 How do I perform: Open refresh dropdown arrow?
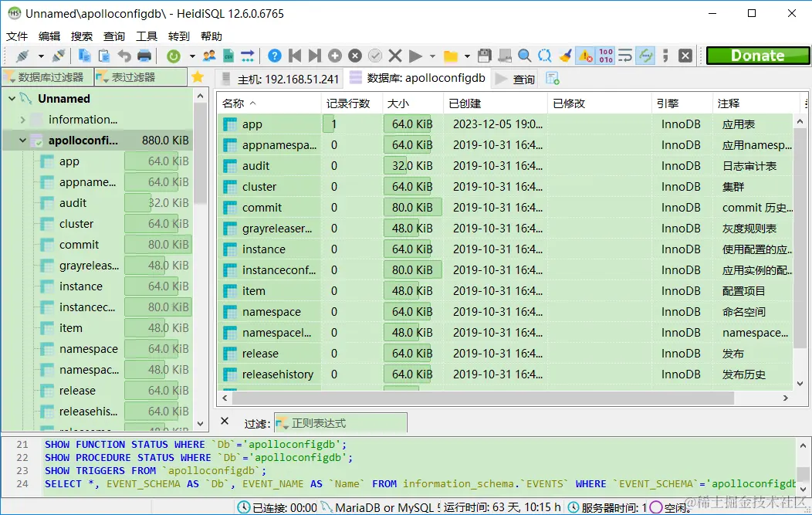[192, 56]
